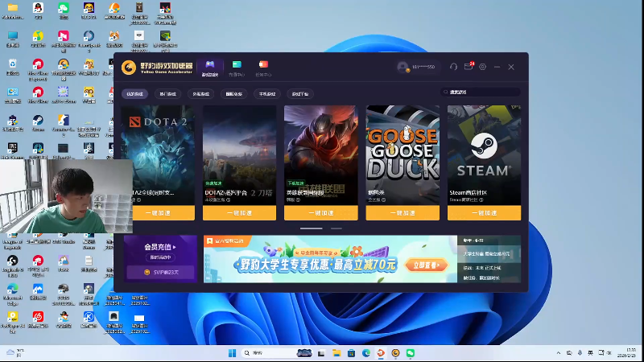Open the QQ penguin desktop icon
This screenshot has width=644, height=362.
coord(38,11)
